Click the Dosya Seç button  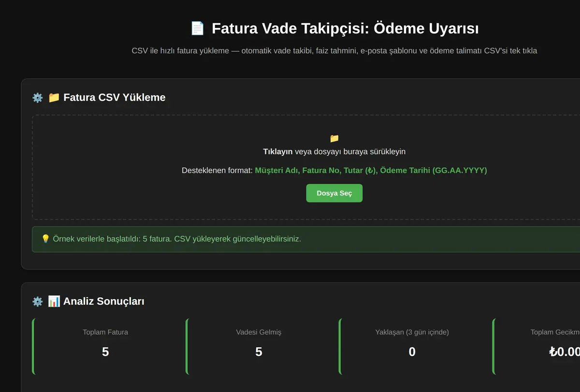click(x=334, y=193)
